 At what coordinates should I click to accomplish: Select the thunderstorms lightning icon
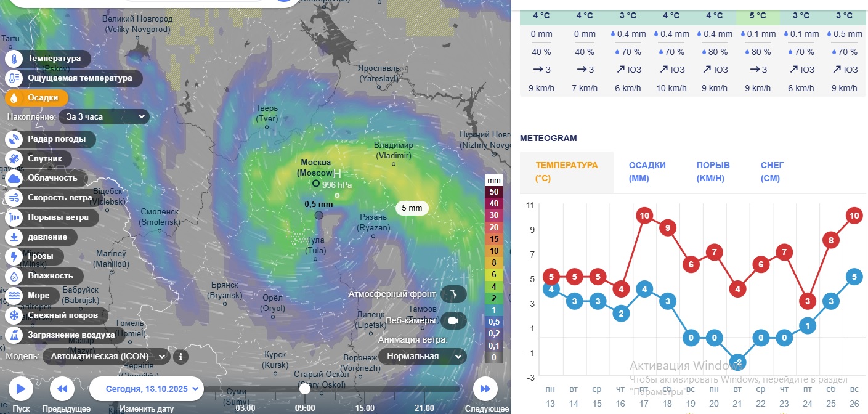[14, 256]
